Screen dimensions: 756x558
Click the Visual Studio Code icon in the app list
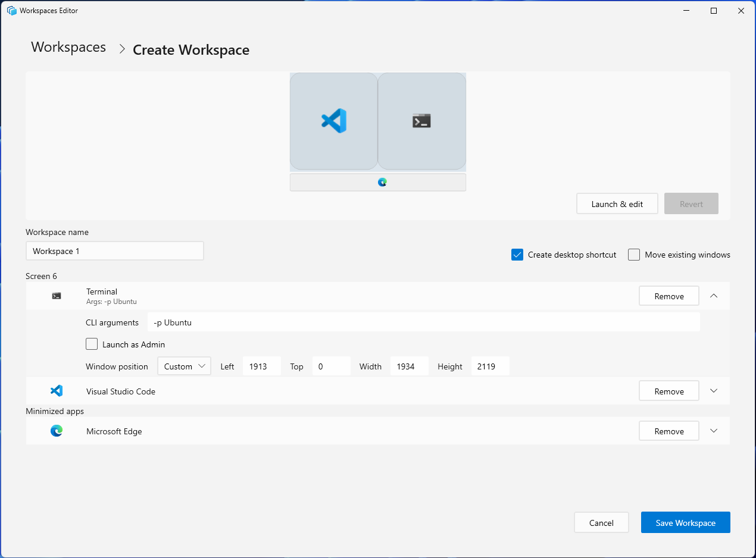(57, 391)
